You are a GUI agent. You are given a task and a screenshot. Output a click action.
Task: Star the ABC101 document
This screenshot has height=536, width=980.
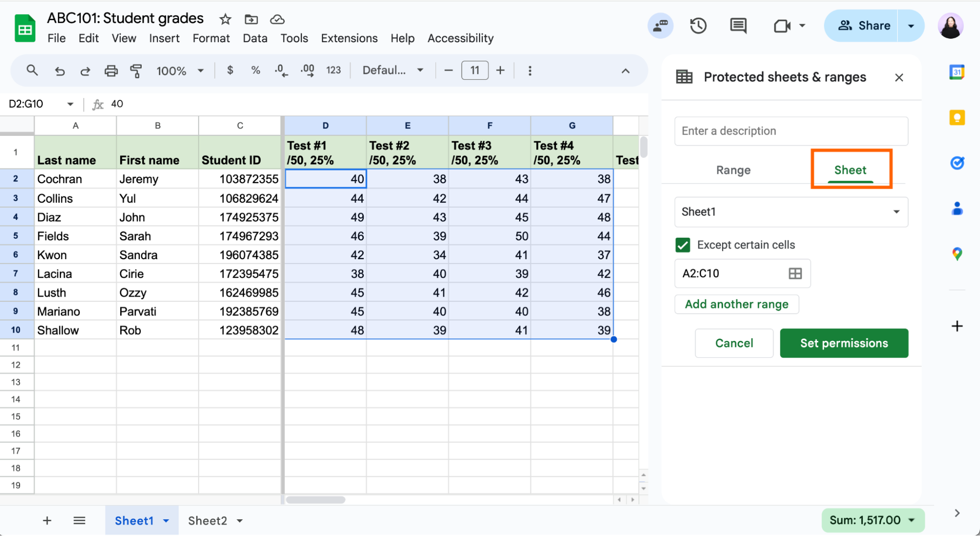(x=225, y=19)
